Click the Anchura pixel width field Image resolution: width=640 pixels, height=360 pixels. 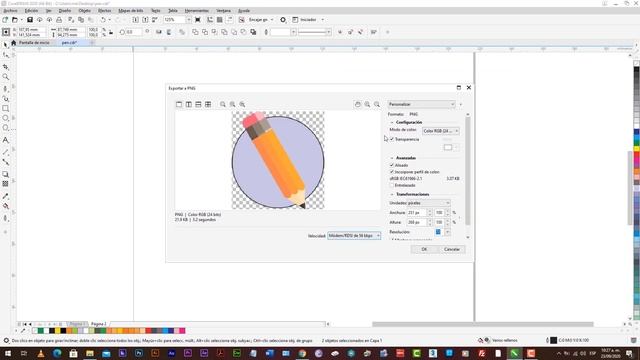point(416,213)
